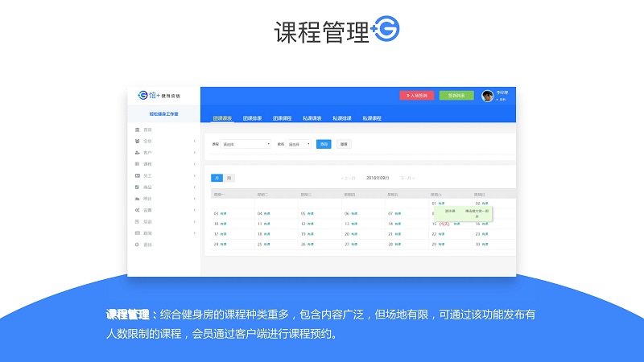Click the red 入场签到 button
The width and height of the screenshot is (644, 362).
click(417, 96)
